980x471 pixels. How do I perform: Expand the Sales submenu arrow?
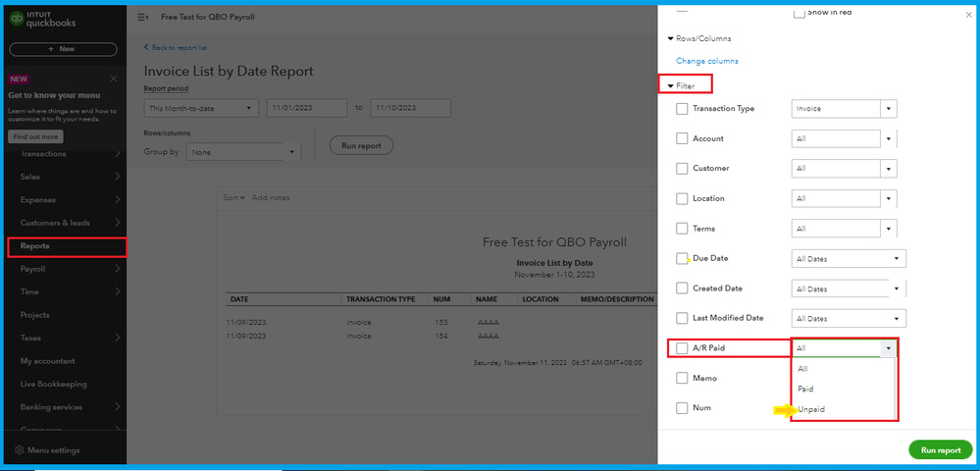click(x=118, y=177)
